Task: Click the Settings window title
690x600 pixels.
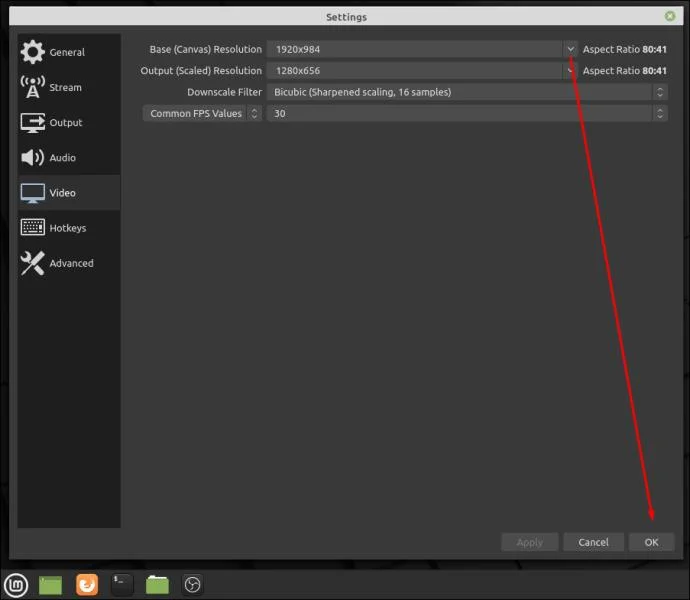Action: (x=346, y=17)
